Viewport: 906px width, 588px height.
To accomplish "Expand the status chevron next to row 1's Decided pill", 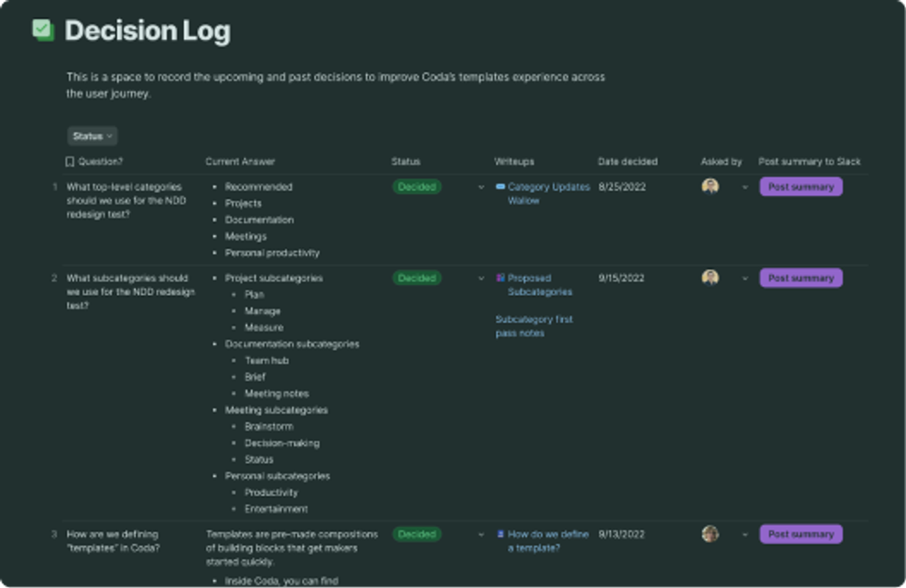I will (480, 188).
